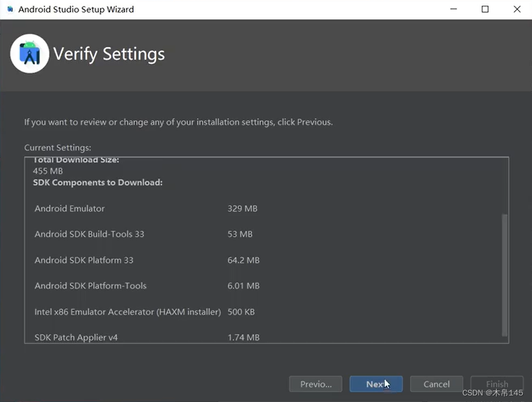Select the Android Emulator list entry
532x402 pixels.
tap(70, 208)
